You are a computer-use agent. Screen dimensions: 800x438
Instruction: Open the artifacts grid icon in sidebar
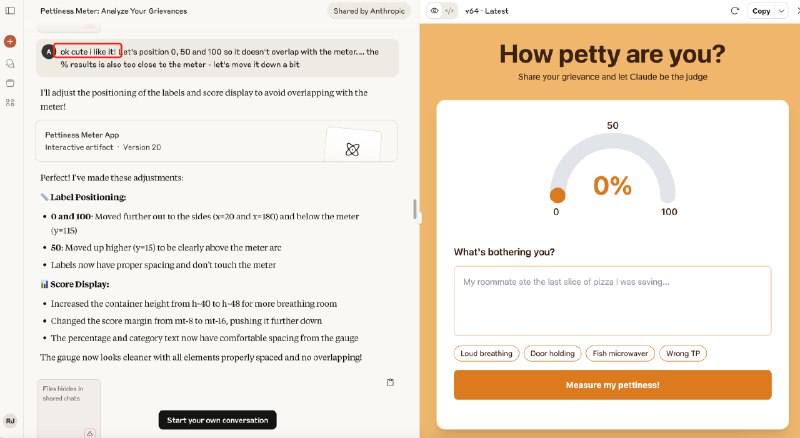pyautogui.click(x=10, y=102)
